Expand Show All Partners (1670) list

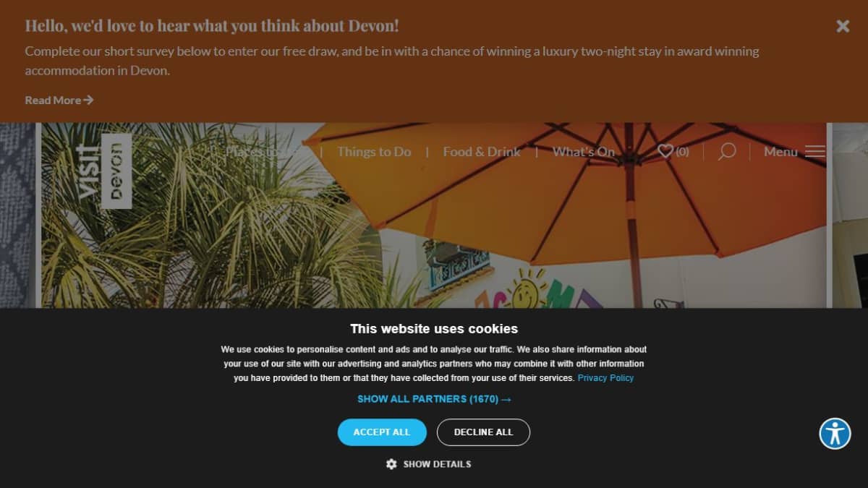click(434, 399)
